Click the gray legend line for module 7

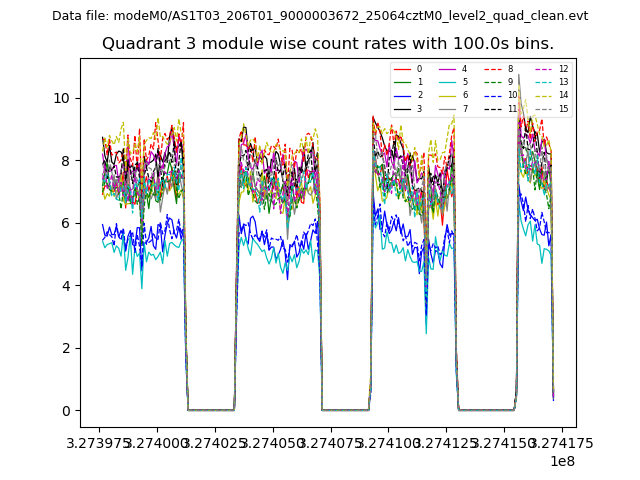click(x=446, y=109)
